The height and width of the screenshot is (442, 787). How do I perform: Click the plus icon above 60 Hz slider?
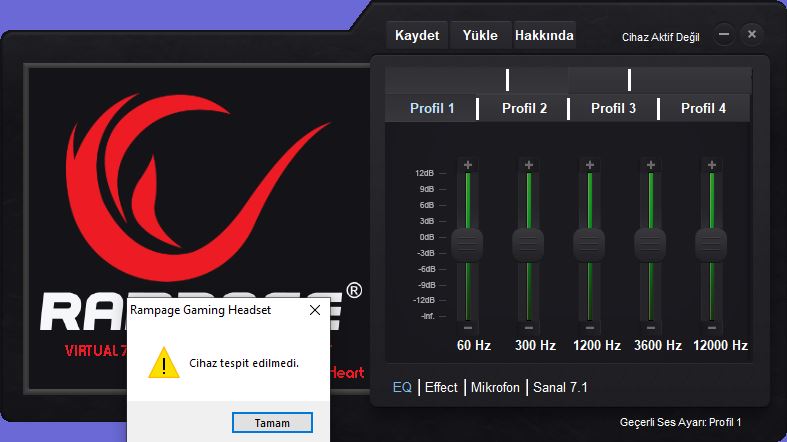(467, 164)
